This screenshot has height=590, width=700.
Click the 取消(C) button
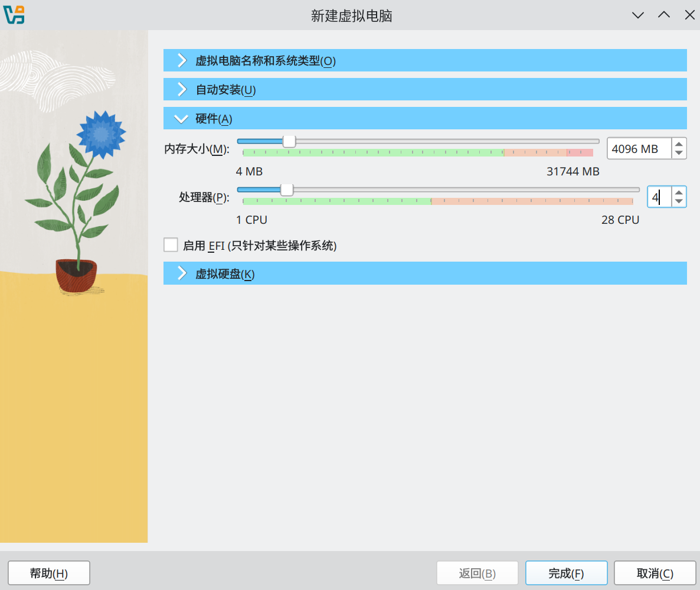[655, 573]
